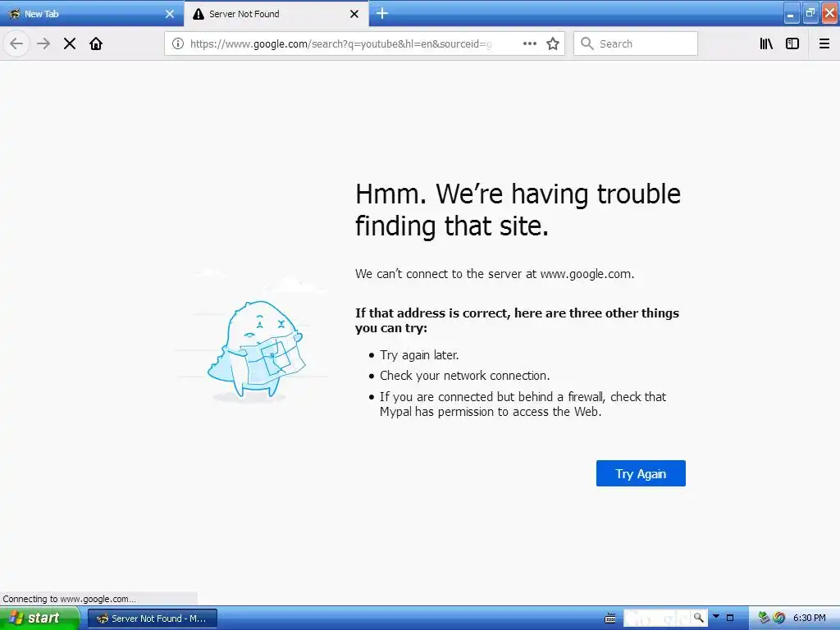Close the New Tab tab
The height and width of the screenshot is (630, 840).
click(170, 14)
